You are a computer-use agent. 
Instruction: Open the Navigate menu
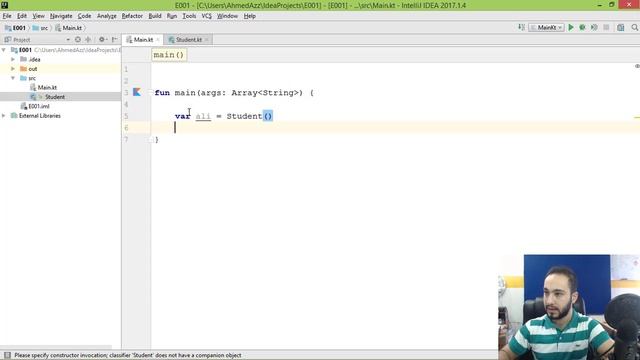tap(61, 16)
